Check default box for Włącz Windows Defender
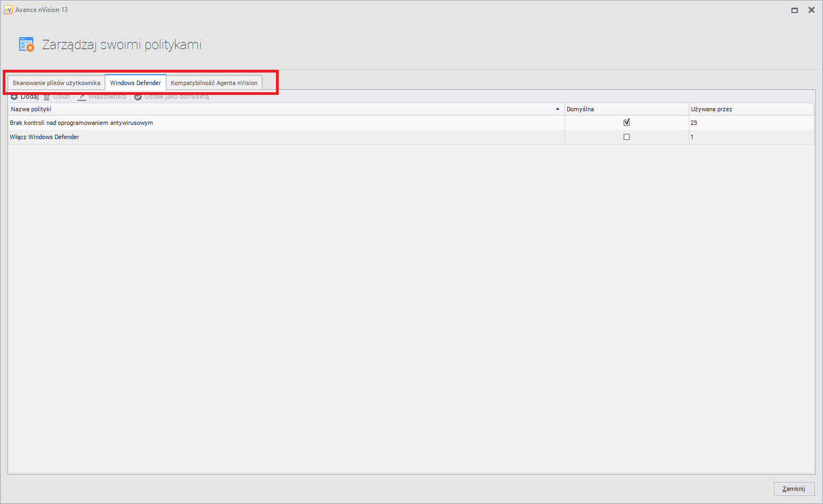Viewport: 823px width, 504px height. 627,137
